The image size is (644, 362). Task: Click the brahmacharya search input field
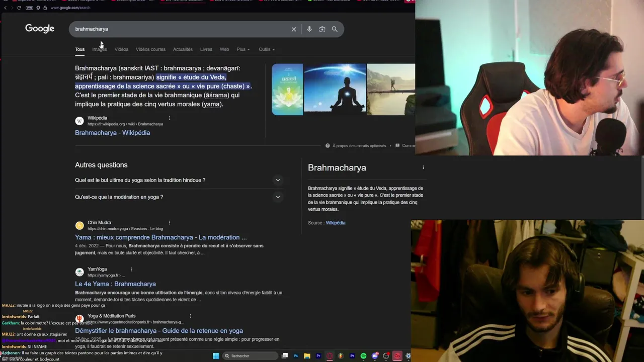(x=181, y=29)
